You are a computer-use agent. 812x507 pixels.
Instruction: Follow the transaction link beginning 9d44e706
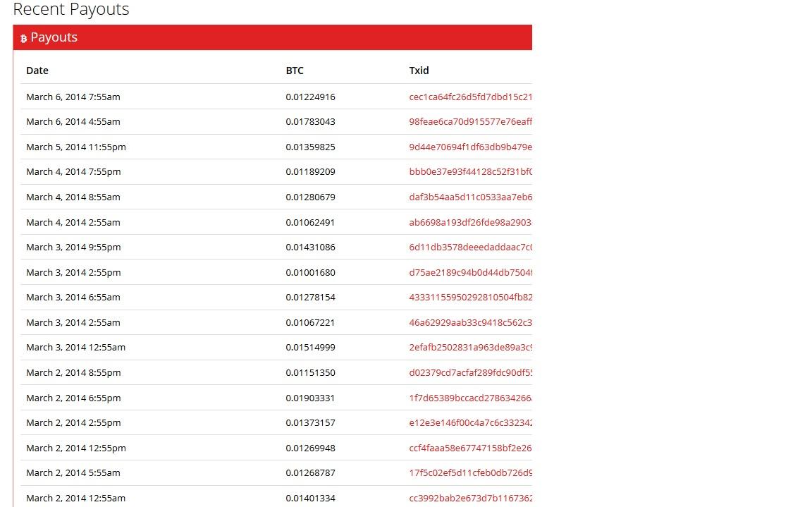point(470,147)
